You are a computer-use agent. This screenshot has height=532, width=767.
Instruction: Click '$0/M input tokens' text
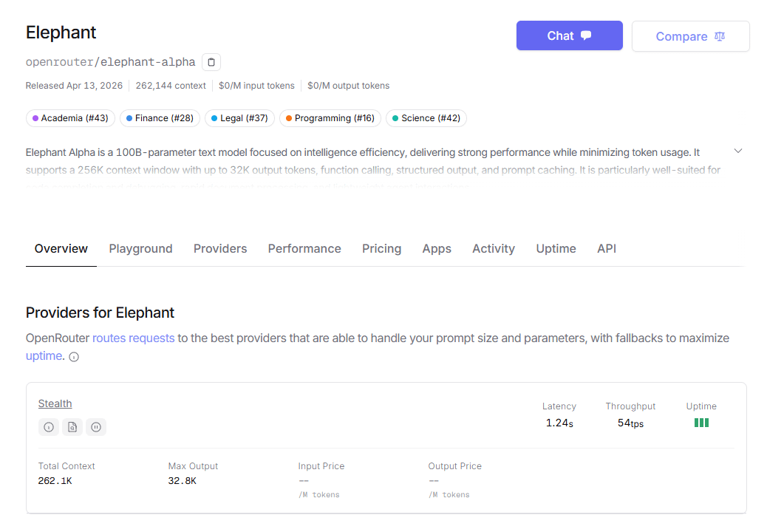(x=257, y=86)
